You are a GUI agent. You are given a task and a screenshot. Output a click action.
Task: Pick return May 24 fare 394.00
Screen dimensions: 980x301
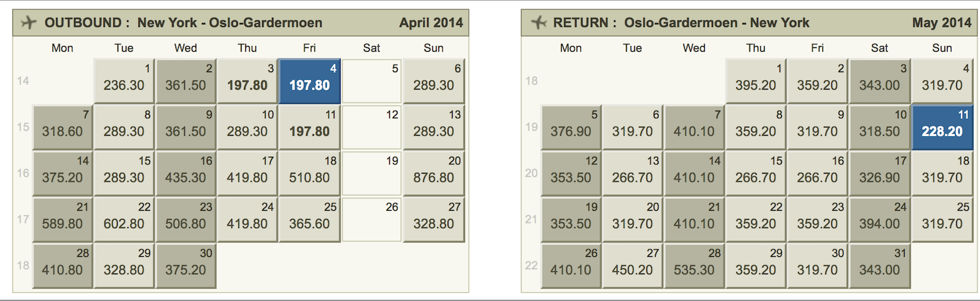pyautogui.click(x=880, y=220)
